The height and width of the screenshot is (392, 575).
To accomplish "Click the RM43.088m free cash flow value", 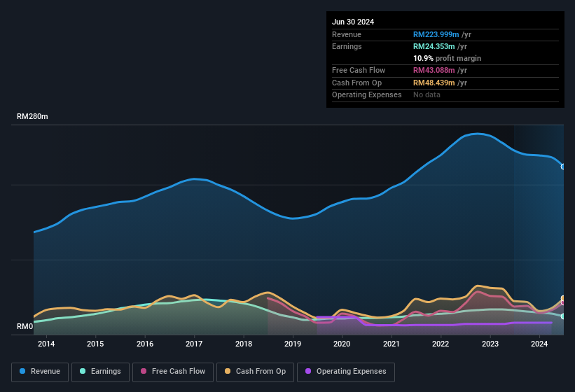I will pos(434,70).
